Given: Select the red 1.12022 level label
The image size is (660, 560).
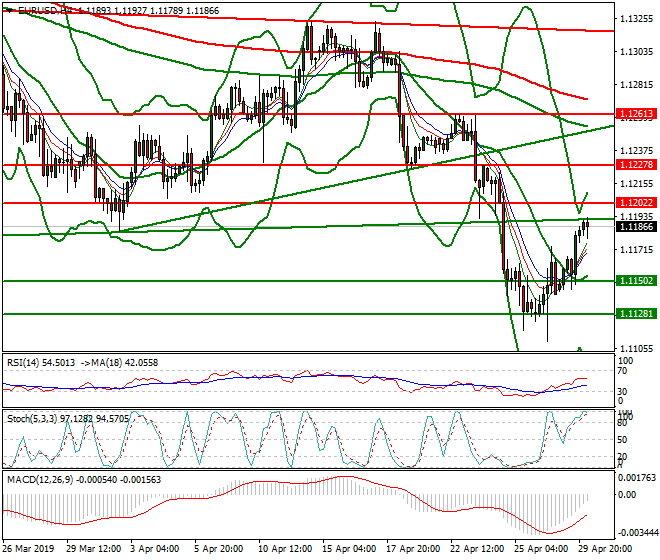Looking at the screenshot, I should pos(636,203).
